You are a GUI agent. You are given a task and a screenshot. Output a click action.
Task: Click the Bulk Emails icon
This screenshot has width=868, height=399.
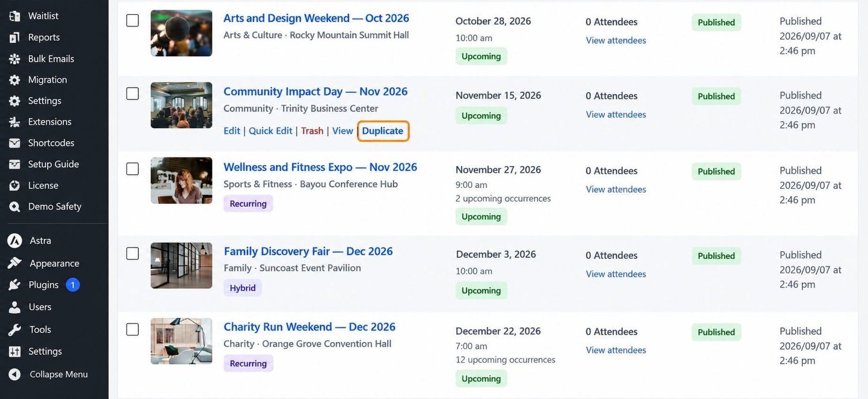click(x=15, y=59)
